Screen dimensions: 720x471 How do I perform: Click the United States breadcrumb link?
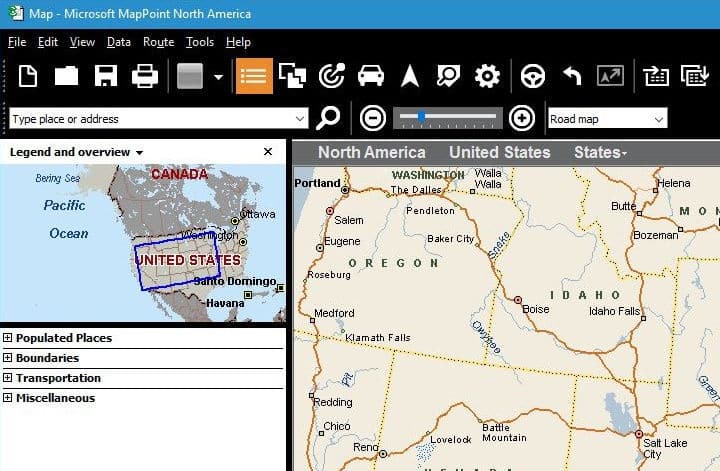(500, 152)
